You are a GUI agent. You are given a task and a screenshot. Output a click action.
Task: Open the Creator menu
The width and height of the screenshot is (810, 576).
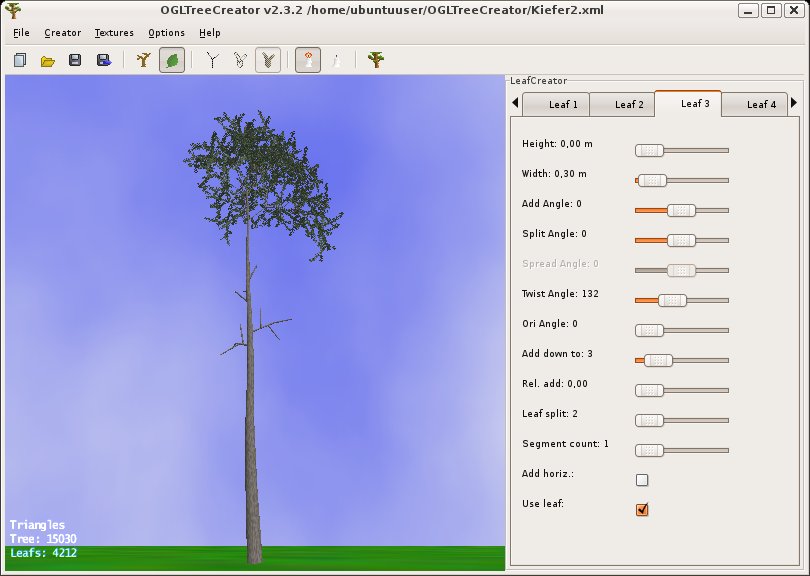[x=62, y=33]
